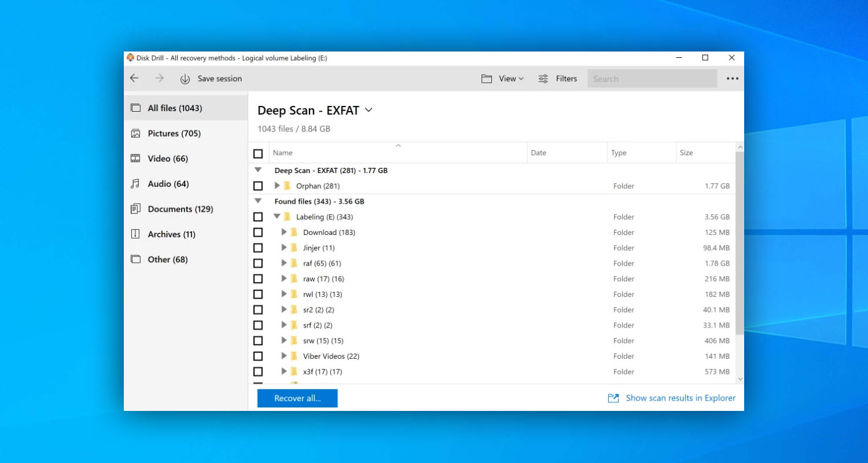Select Audio (64) category
The width and height of the screenshot is (868, 463).
point(186,183)
